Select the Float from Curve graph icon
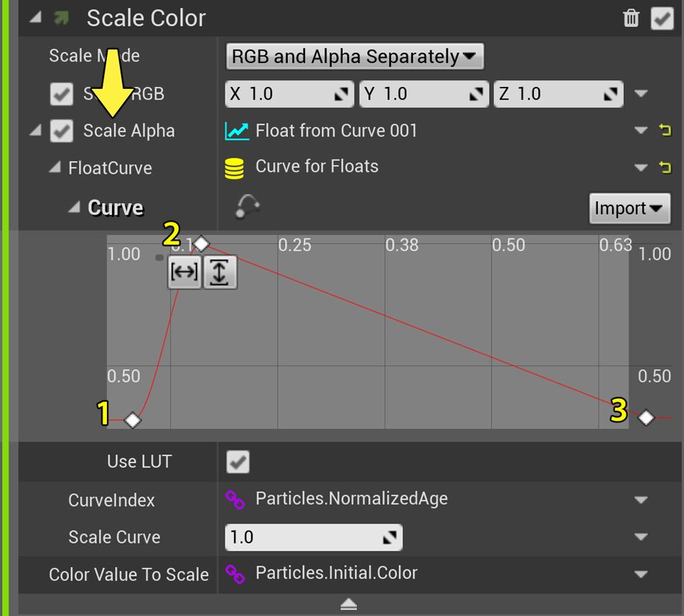This screenshot has height=616, width=684. [237, 131]
